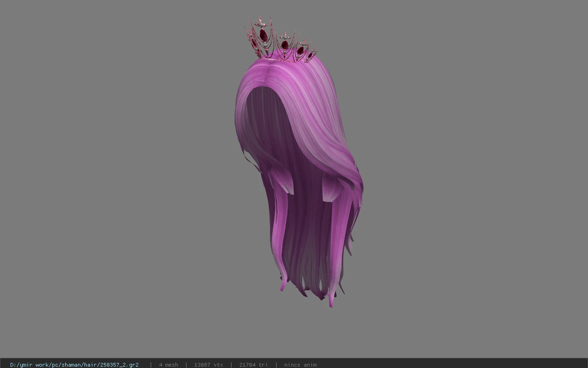The width and height of the screenshot is (588, 368).
Task: Click the '21704 tri' triangle count
Action: pyautogui.click(x=253, y=365)
